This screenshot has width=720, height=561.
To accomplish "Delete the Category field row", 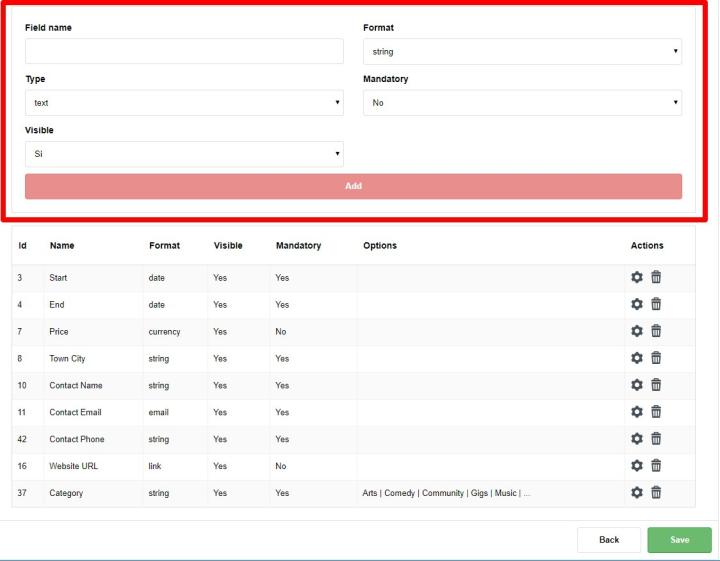I will [x=656, y=492].
